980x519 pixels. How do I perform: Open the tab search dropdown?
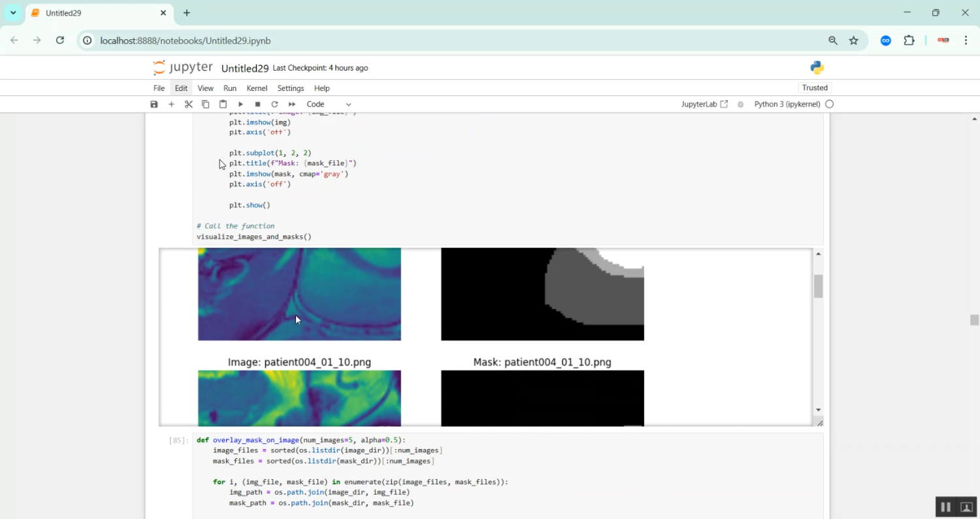pos(13,13)
